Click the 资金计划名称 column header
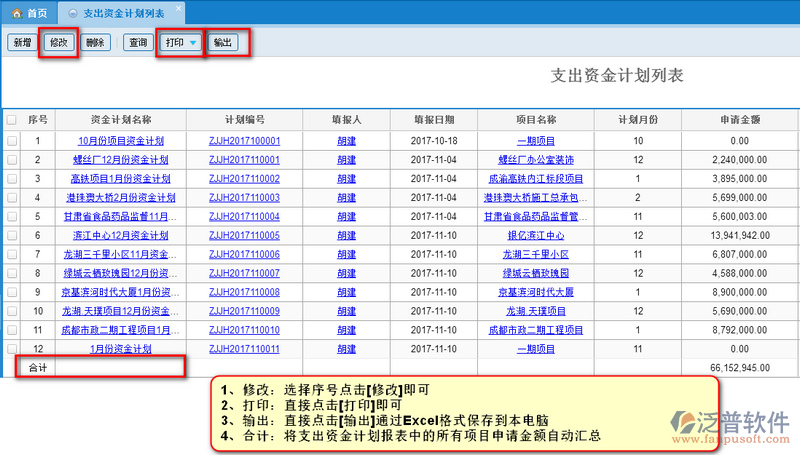 [121, 120]
